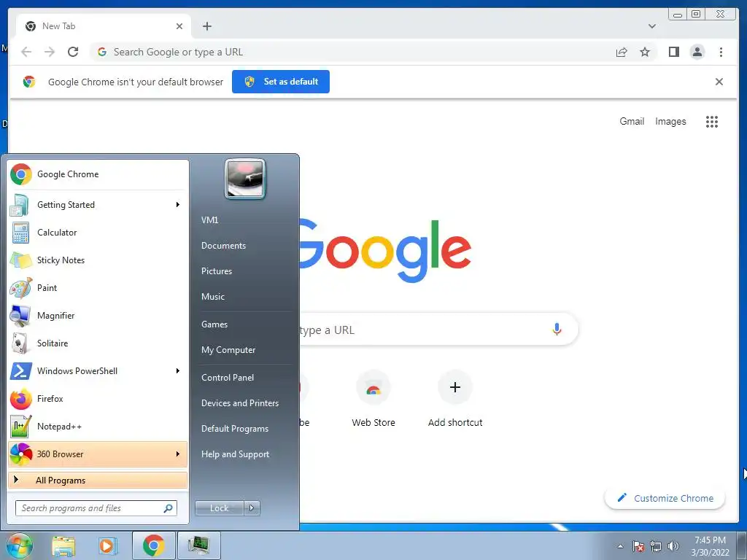The image size is (747, 560).
Task: Open Chrome profile avatar menu
Action: coord(697,52)
